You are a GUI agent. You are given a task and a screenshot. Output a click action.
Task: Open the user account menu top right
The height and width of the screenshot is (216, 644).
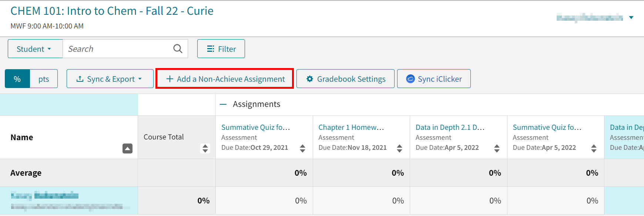[x=630, y=17]
